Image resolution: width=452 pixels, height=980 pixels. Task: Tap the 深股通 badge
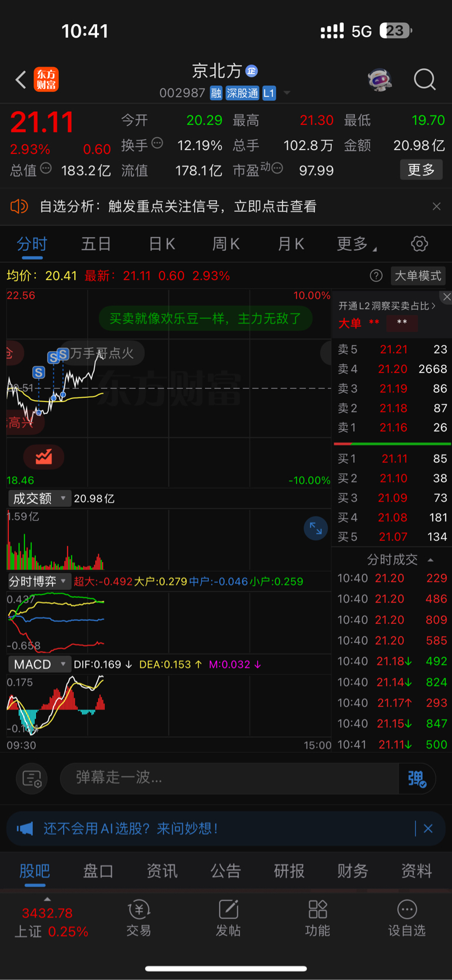242,93
